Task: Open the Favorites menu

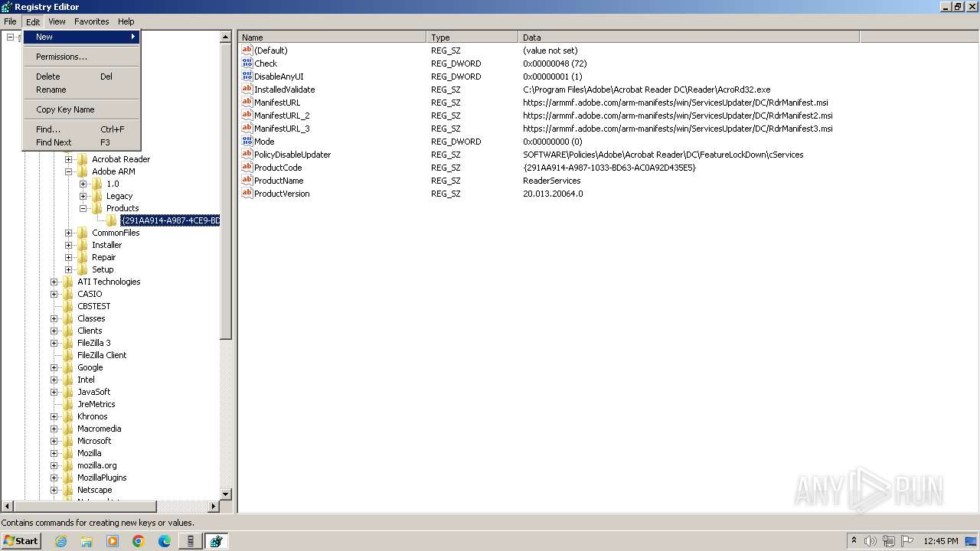Action: pos(91,21)
